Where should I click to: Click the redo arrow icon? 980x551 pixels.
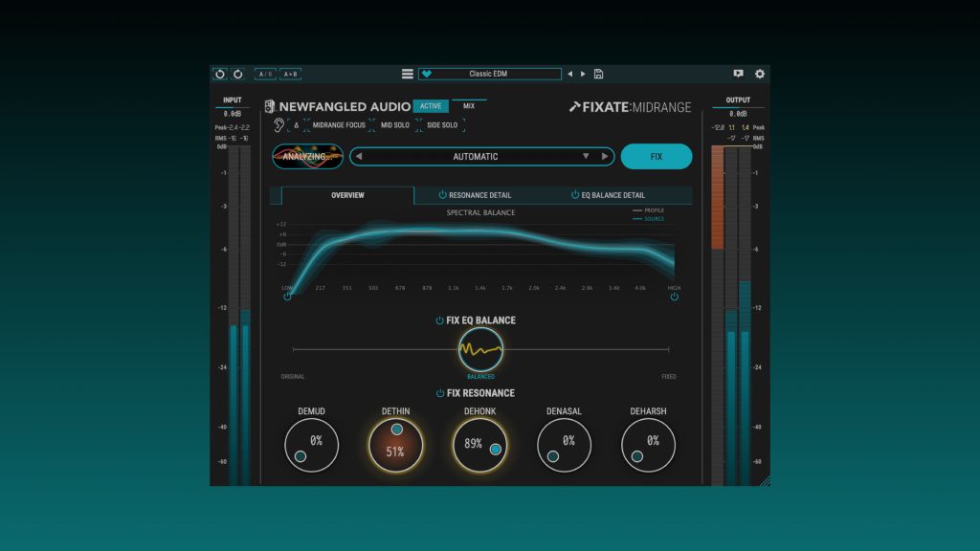238,74
